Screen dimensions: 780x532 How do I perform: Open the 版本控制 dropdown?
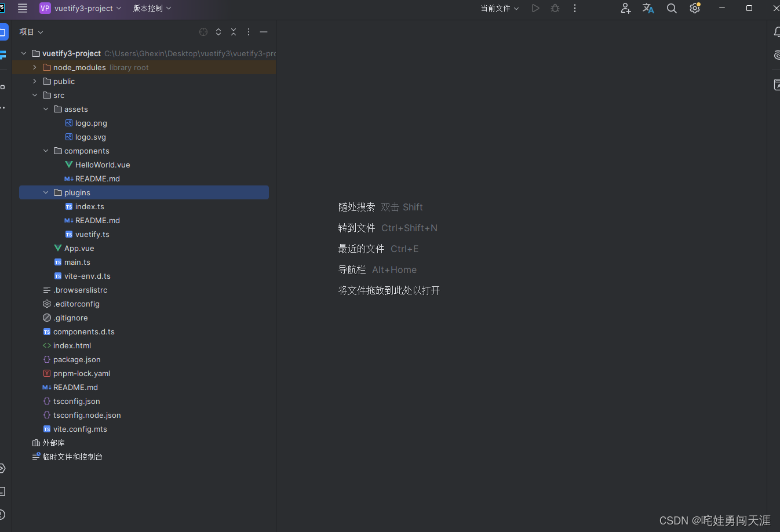click(x=152, y=8)
